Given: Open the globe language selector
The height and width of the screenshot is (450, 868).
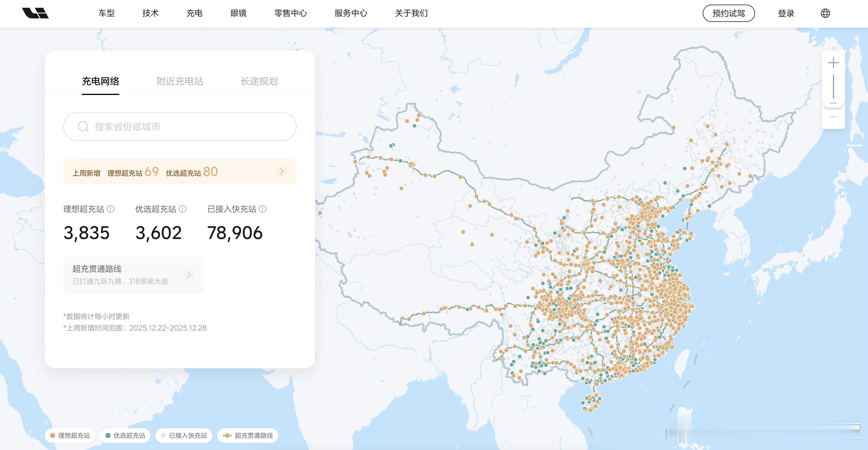Looking at the screenshot, I should 825,14.
